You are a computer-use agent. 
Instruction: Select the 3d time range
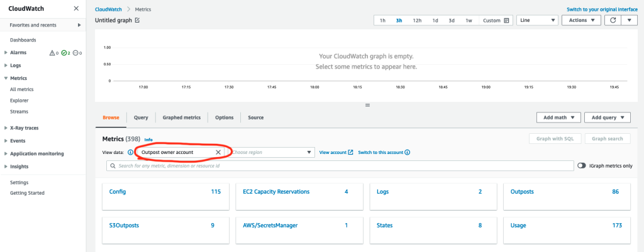pyautogui.click(x=452, y=21)
